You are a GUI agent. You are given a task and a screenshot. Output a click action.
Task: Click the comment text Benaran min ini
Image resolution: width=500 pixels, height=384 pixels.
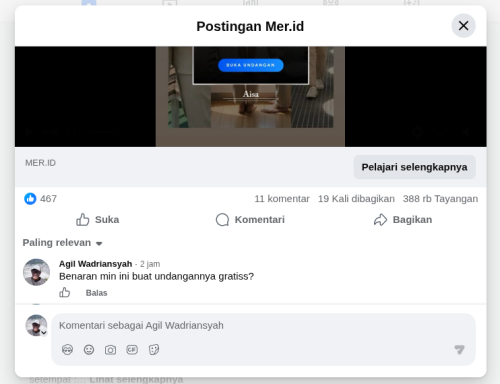tap(156, 276)
